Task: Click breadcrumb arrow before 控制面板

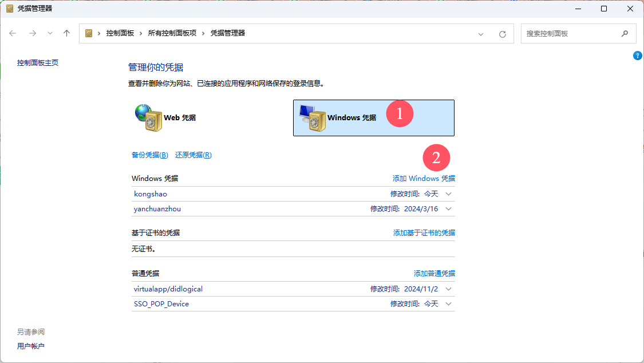Action: click(x=99, y=33)
